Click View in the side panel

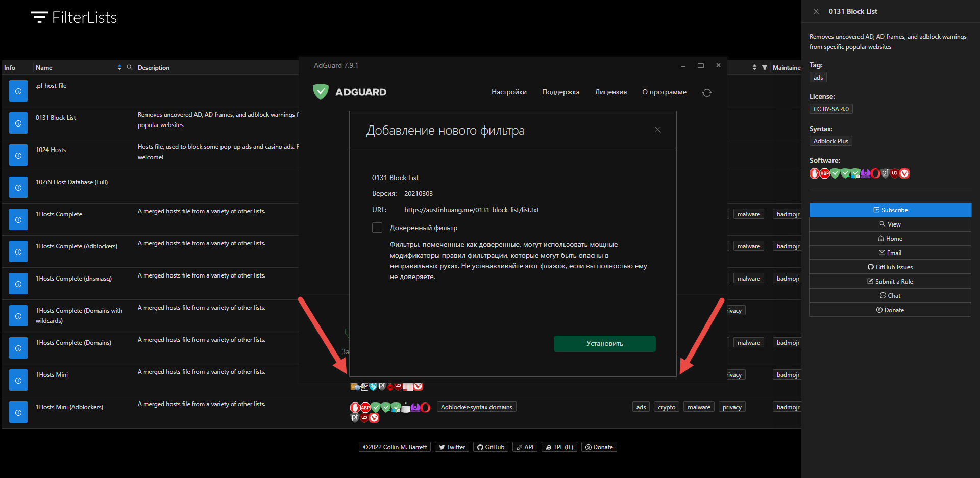(890, 224)
